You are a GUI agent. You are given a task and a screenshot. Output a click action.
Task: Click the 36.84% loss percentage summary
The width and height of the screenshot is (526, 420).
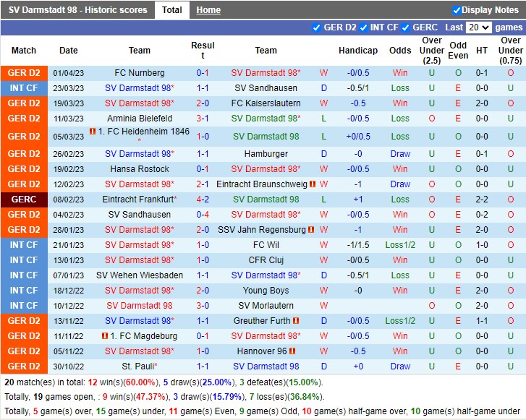click(305, 397)
